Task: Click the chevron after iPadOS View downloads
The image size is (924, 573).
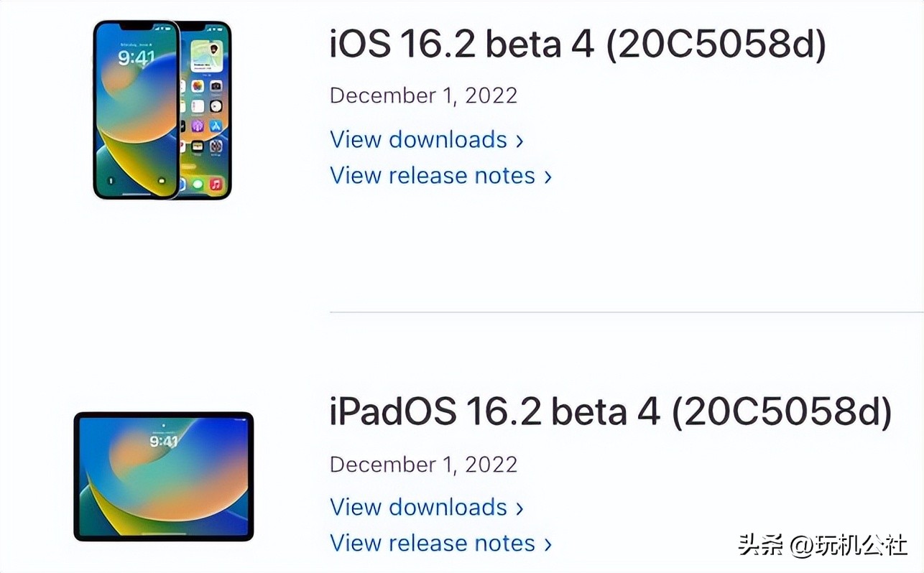Action: [x=520, y=508]
